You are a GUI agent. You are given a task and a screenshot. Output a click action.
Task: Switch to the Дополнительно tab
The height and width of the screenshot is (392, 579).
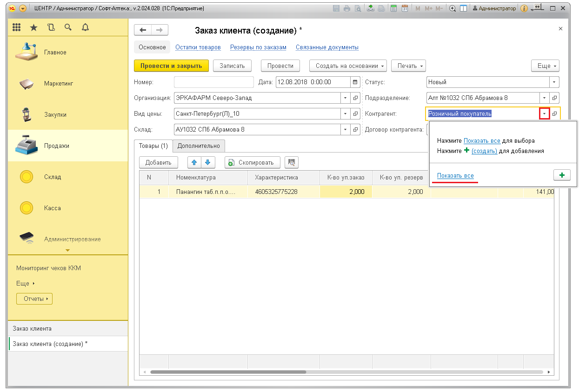point(199,146)
